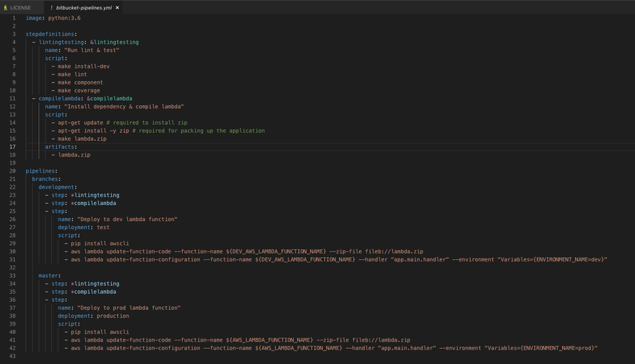Image resolution: width=635 pixels, height=364 pixels.
Task: Switch to the LICENSE tab
Action: coord(21,8)
